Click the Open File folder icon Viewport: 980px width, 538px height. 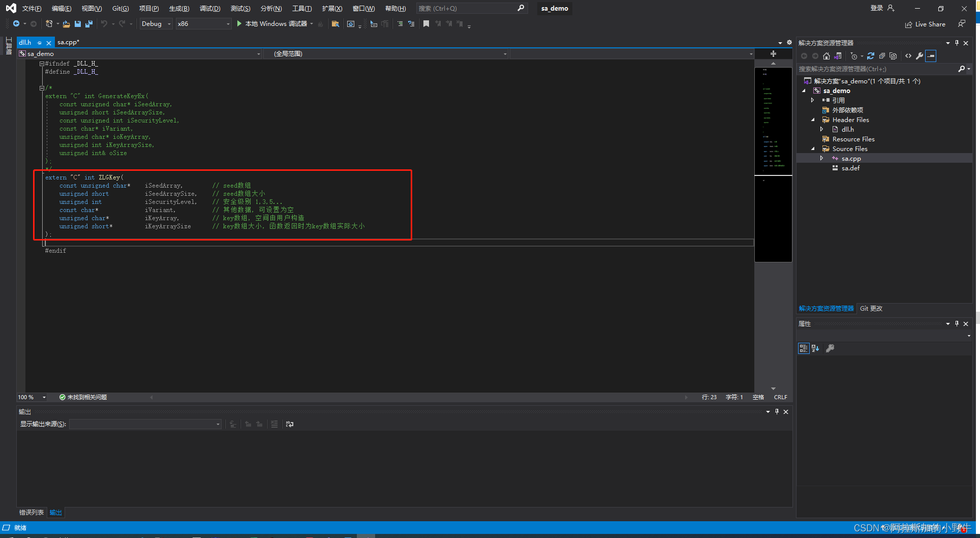67,24
